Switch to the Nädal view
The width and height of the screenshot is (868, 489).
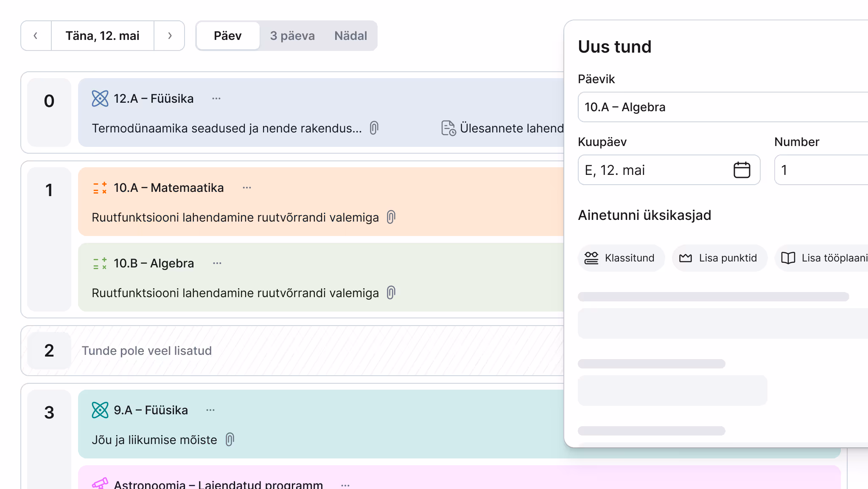pyautogui.click(x=350, y=36)
